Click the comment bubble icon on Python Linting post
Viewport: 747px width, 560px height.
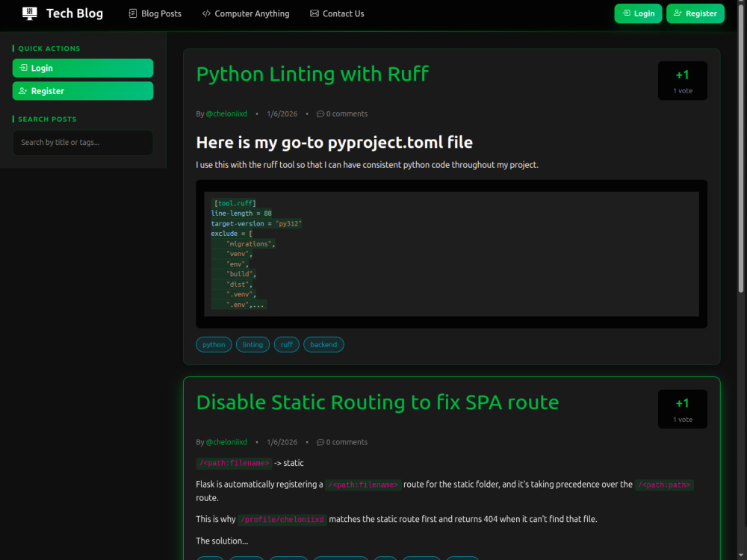coord(320,113)
